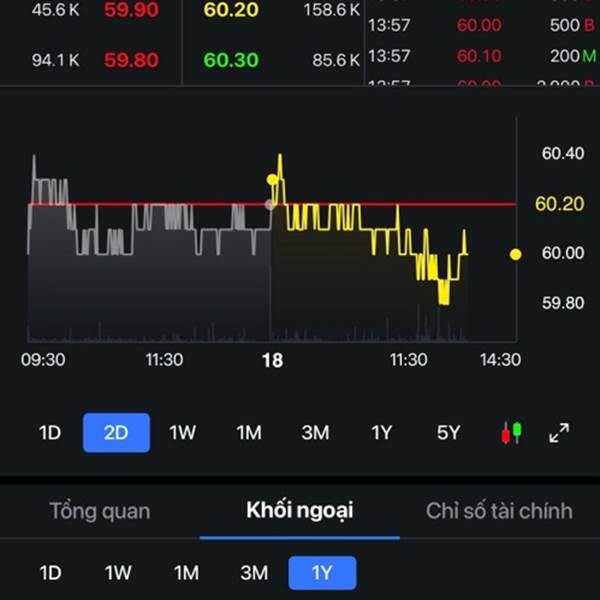Screen dimensions: 600x600
Task: Click ask volume 158.6 K
Action: point(331,10)
